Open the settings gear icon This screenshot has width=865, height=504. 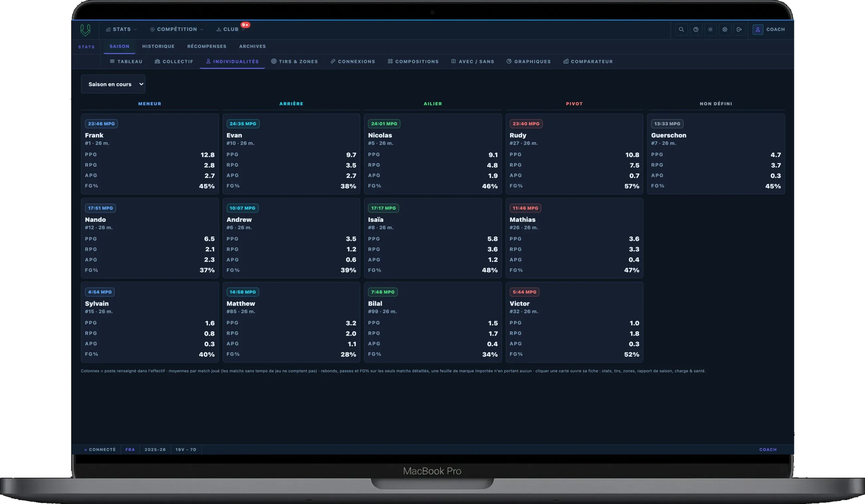[725, 30]
